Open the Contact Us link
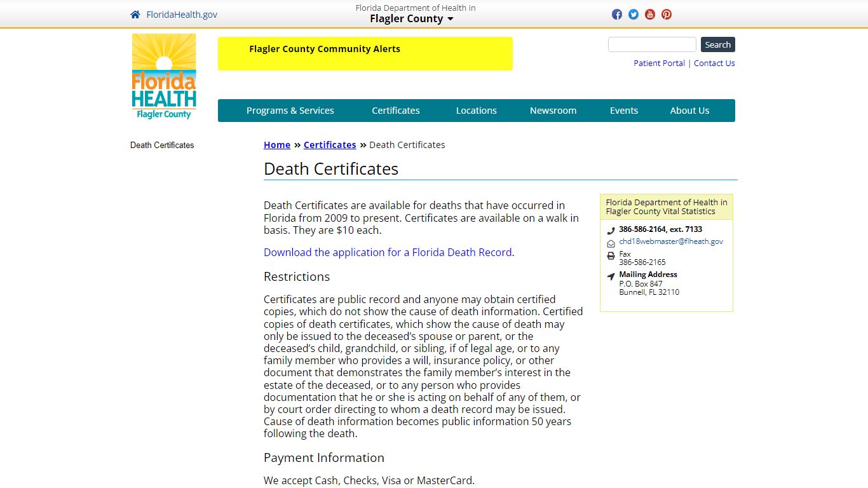The width and height of the screenshot is (868, 488). 714,63
